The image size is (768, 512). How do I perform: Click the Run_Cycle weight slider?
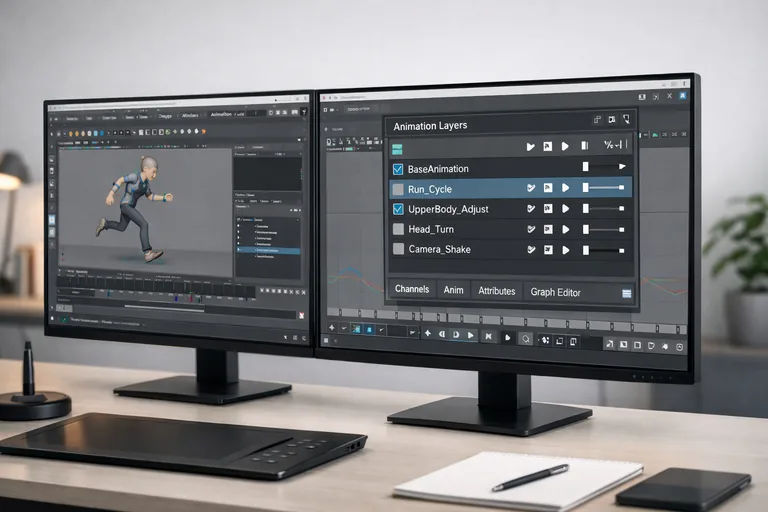click(x=604, y=188)
